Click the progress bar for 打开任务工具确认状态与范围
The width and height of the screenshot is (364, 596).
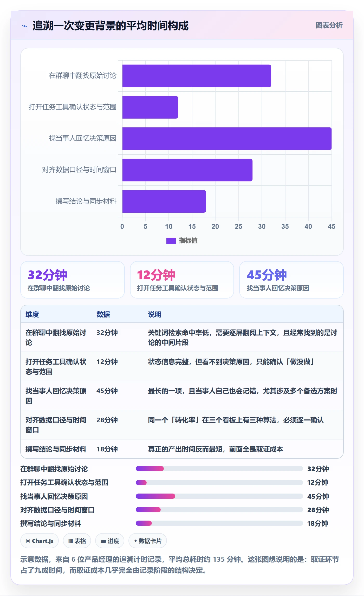point(219,483)
